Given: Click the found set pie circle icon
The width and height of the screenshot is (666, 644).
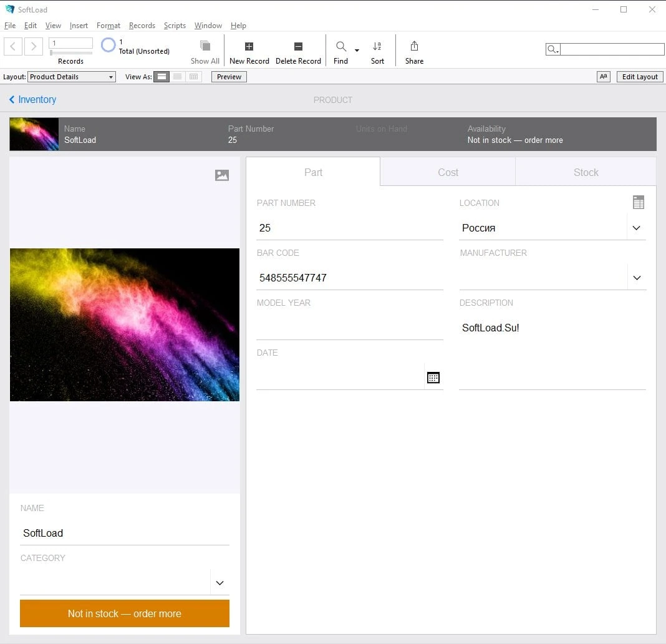Looking at the screenshot, I should point(109,45).
